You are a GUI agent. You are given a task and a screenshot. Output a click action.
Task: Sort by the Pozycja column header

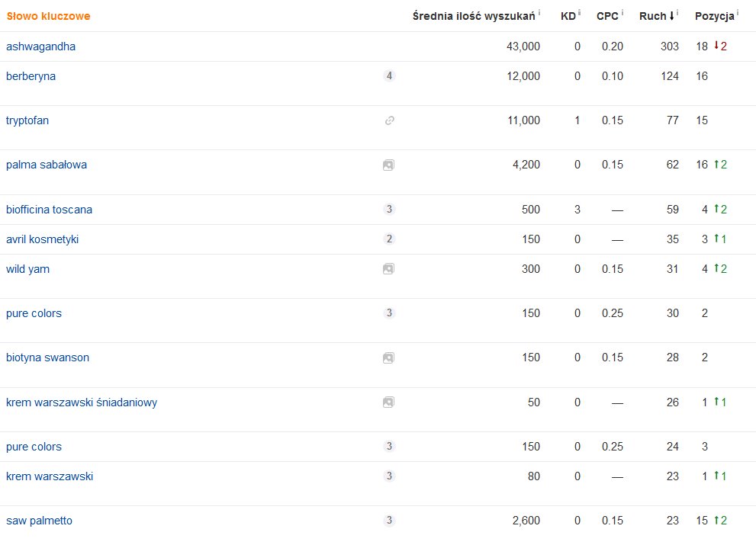tap(714, 16)
